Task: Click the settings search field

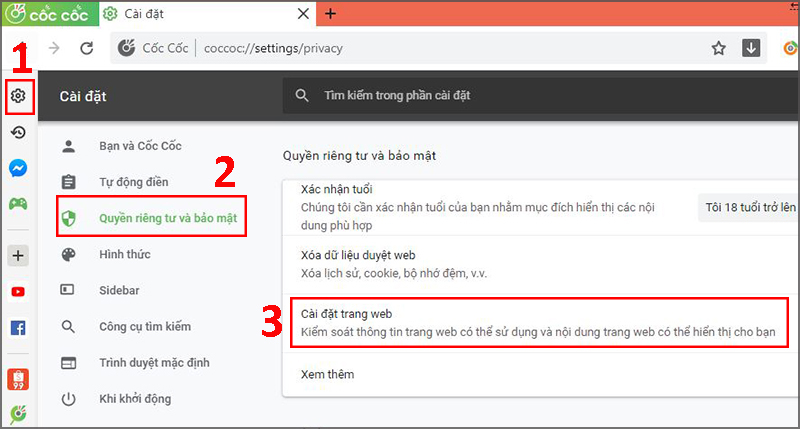Action: 541,95
